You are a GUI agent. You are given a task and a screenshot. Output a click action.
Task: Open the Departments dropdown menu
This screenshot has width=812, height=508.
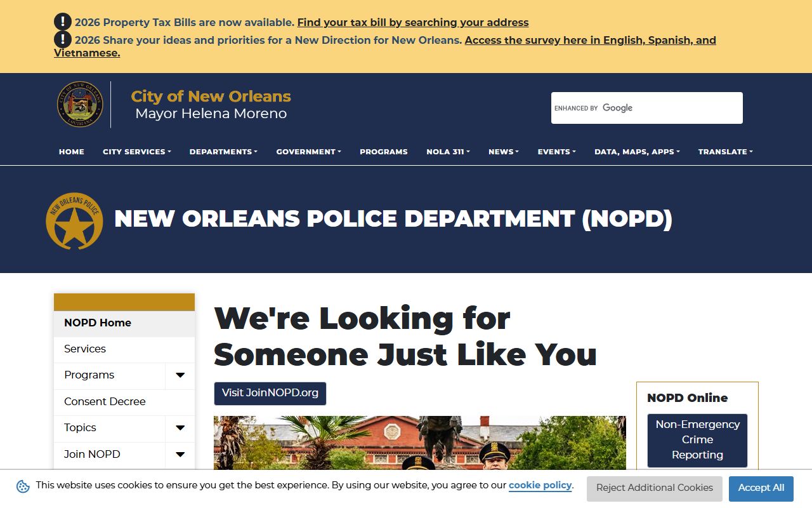(x=223, y=152)
